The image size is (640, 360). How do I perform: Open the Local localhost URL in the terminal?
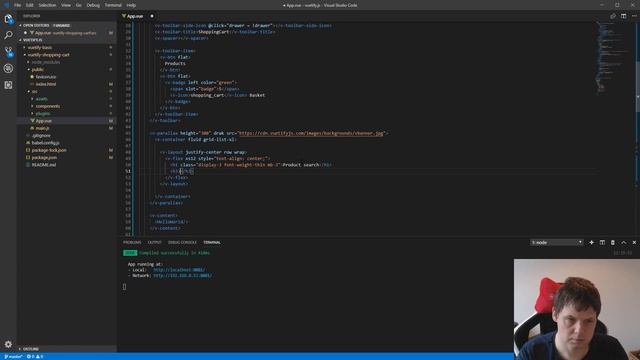tap(179, 270)
